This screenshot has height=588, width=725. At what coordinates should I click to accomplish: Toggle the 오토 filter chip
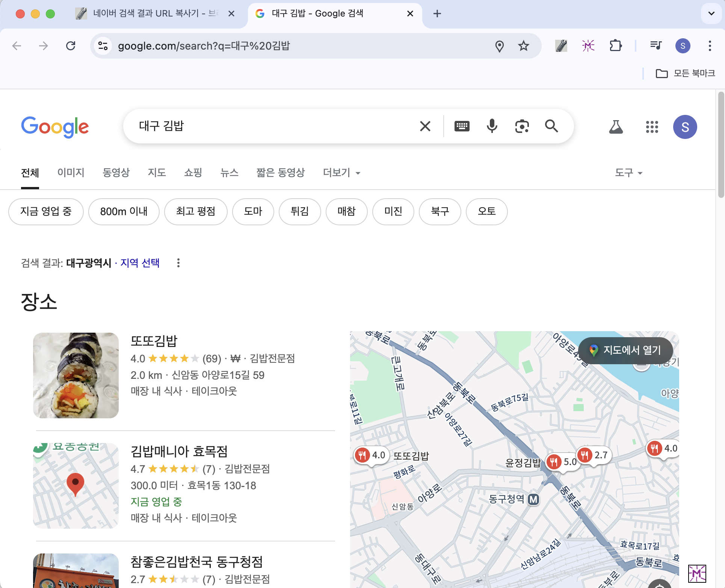click(x=486, y=212)
